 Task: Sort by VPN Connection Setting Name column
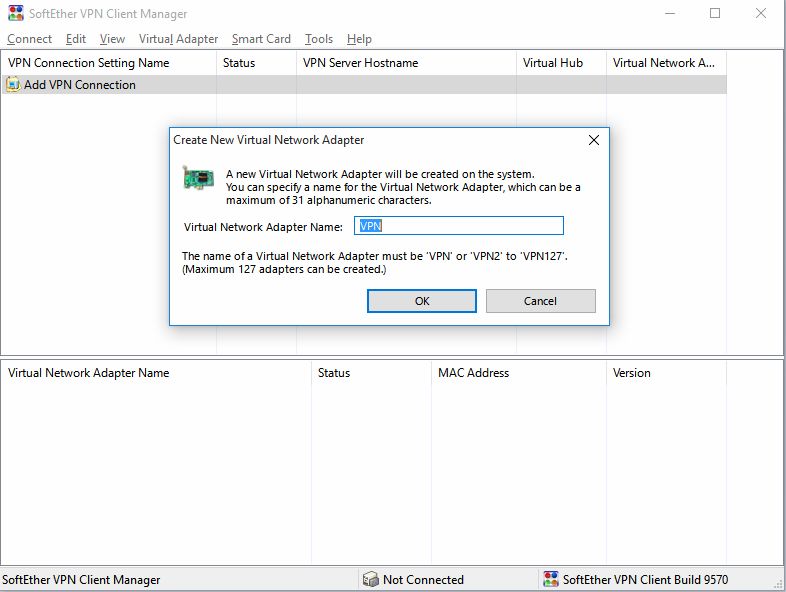pyautogui.click(x=109, y=63)
